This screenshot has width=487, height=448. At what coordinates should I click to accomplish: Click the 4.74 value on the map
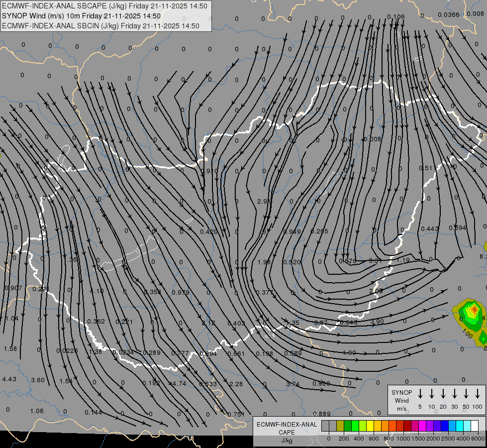[179, 384]
